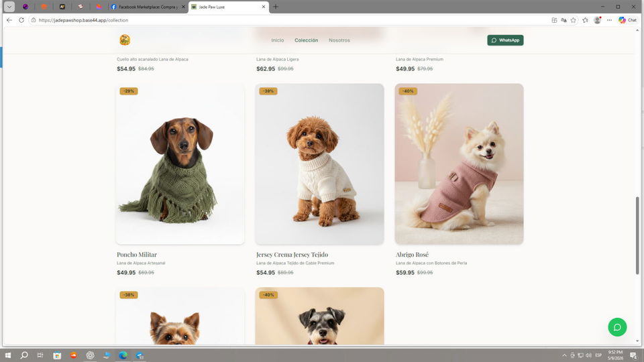The image size is (644, 362).
Task: Click the Jade Paw Luxe logo icon
Action: [125, 40]
